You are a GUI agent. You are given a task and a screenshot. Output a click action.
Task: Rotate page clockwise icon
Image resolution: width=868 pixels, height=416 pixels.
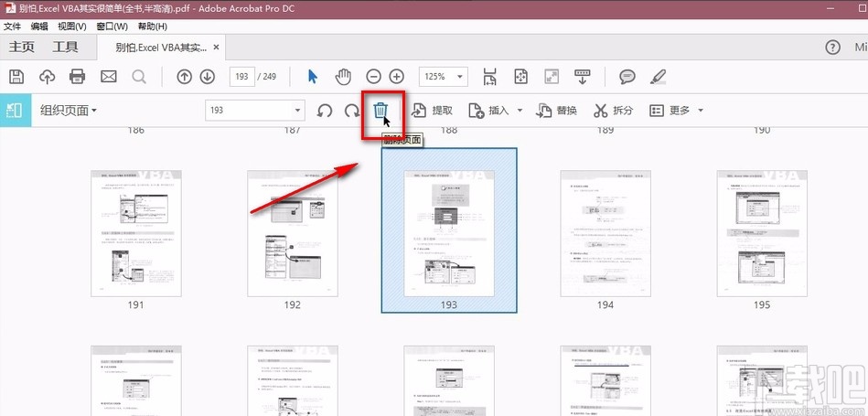[x=352, y=111]
